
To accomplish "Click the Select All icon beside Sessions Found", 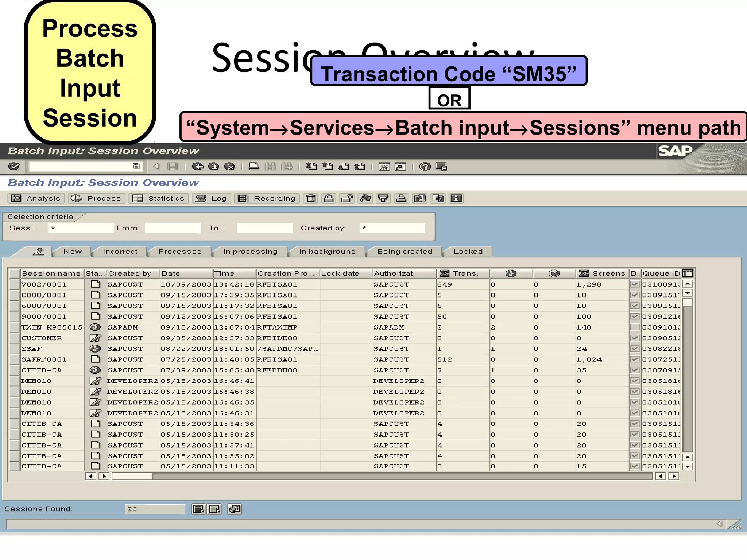I will click(x=198, y=509).
